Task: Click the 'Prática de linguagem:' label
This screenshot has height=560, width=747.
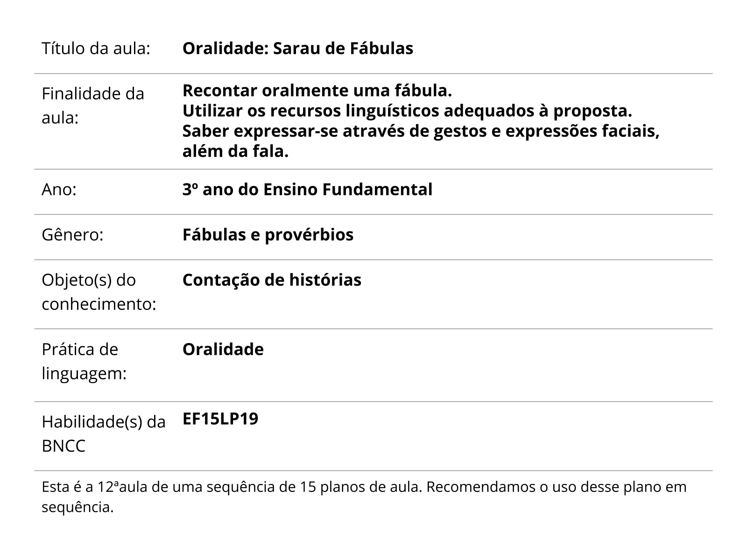Action: 84,361
